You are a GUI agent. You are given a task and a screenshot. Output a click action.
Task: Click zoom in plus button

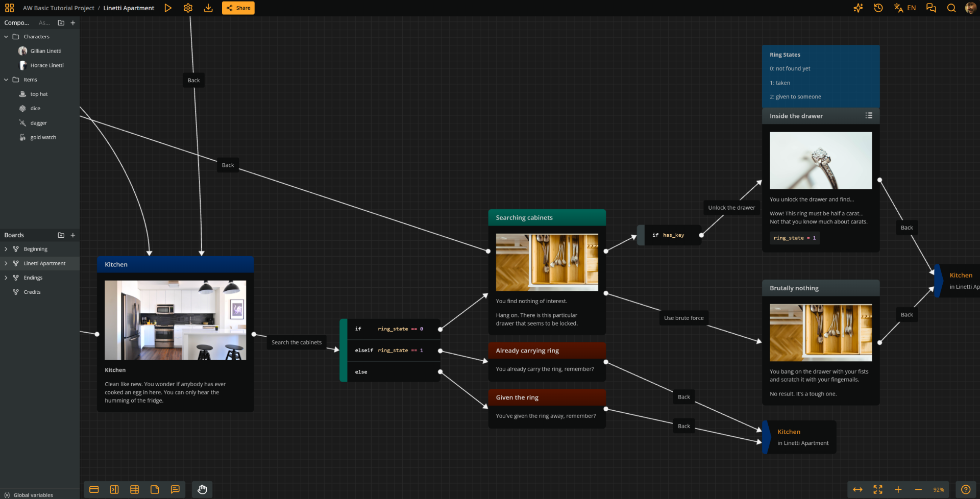pos(898,489)
